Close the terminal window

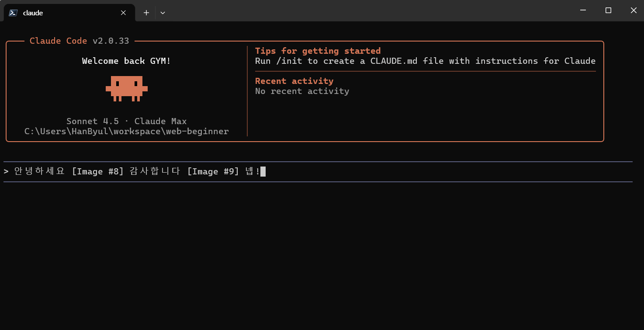(x=634, y=10)
